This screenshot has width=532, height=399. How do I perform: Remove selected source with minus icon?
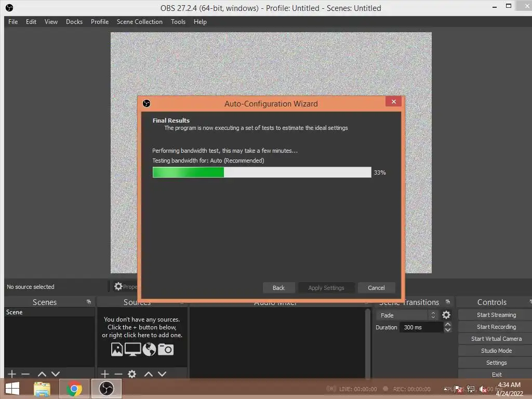click(118, 374)
